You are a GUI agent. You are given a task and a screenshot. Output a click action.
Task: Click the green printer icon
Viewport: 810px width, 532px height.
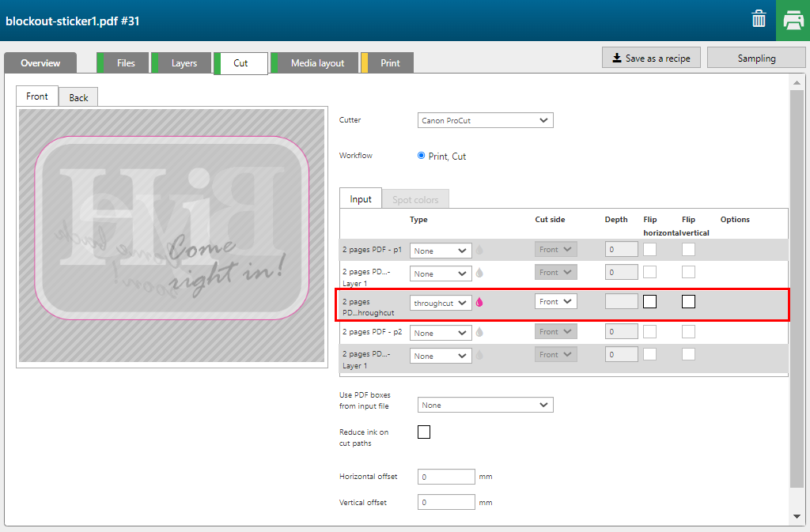tap(793, 21)
